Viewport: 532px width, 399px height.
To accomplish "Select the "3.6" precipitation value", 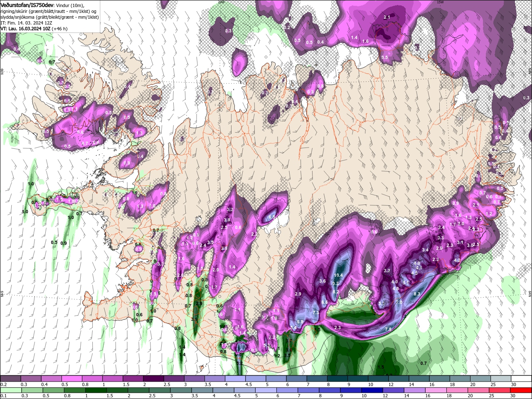I will point(323,281).
